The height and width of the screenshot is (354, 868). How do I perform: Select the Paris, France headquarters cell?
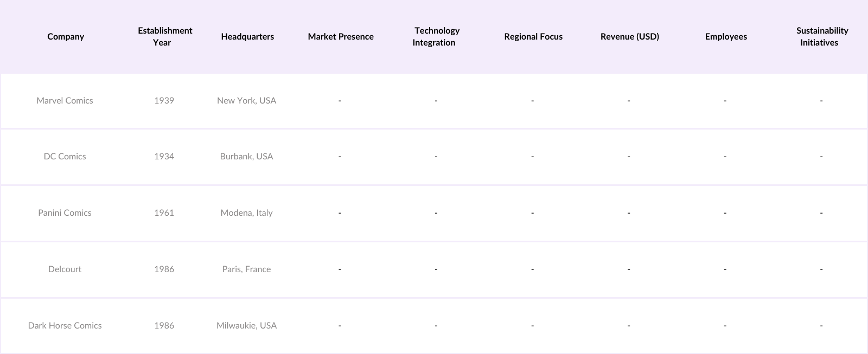coord(246,269)
